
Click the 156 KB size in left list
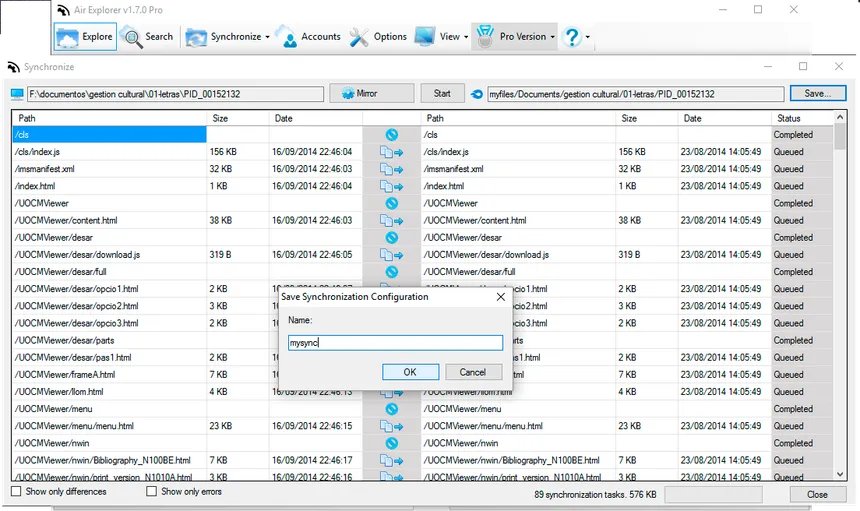(223, 152)
